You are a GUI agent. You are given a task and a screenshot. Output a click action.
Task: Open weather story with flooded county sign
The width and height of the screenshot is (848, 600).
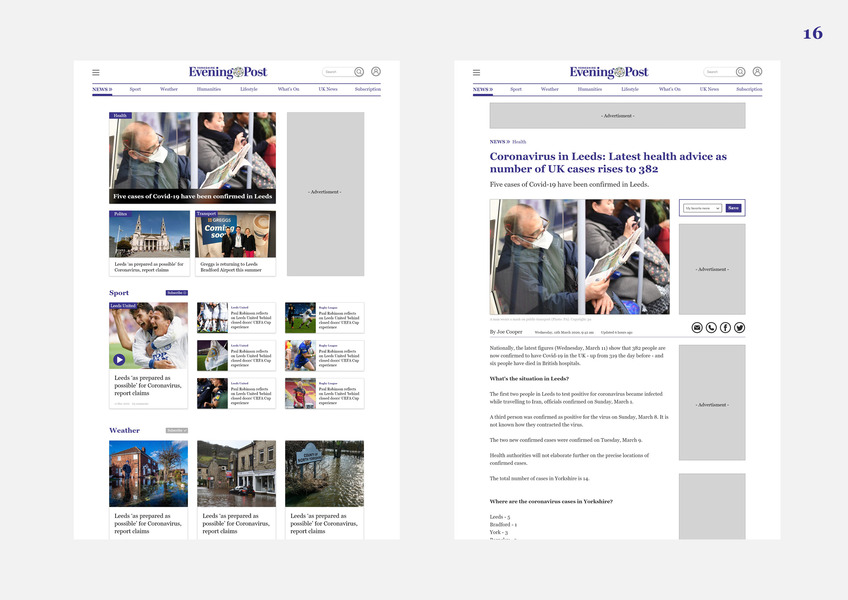[x=324, y=490]
